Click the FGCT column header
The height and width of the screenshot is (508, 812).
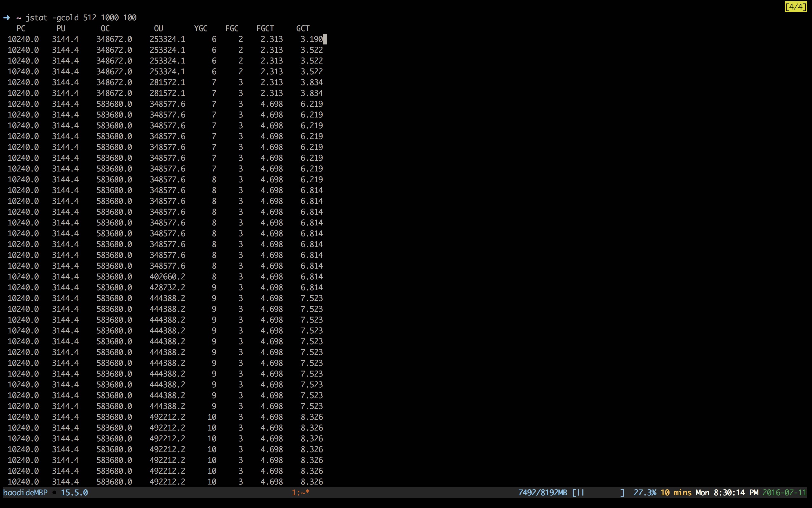265,28
